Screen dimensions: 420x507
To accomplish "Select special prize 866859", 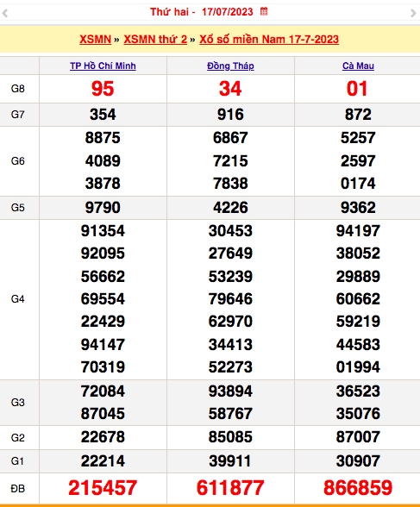I will (x=358, y=488).
